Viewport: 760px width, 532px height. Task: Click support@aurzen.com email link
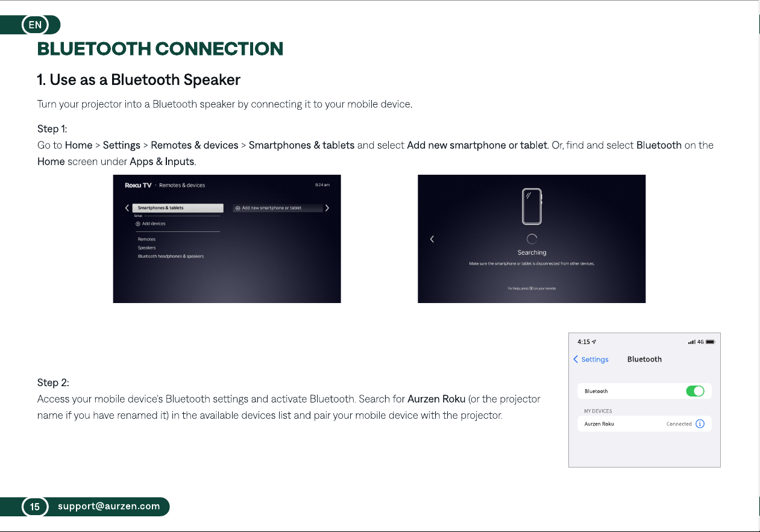(x=109, y=506)
